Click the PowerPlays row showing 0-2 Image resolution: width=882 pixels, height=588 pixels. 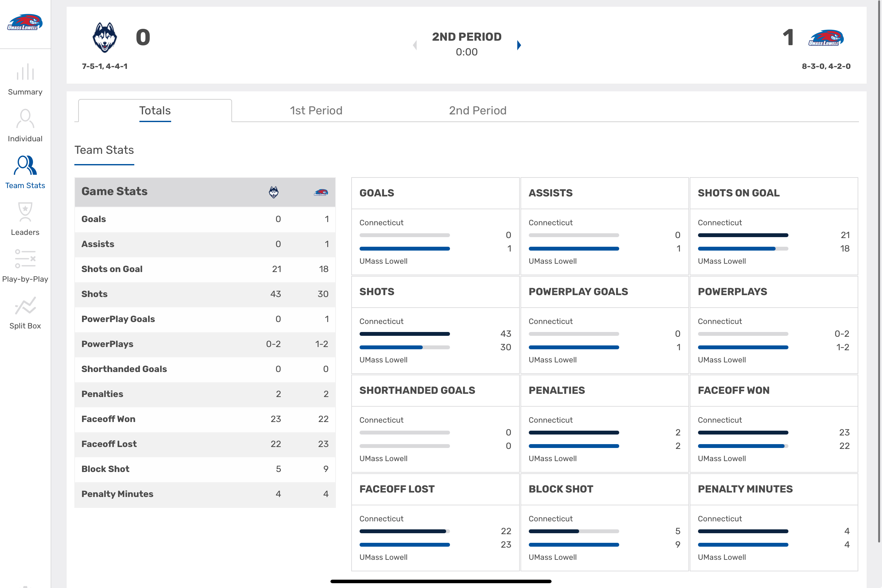205,344
